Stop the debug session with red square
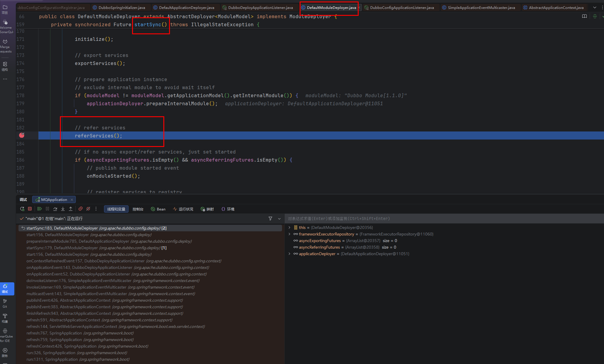Image resolution: width=604 pixels, height=364 pixels. pyautogui.click(x=30, y=209)
